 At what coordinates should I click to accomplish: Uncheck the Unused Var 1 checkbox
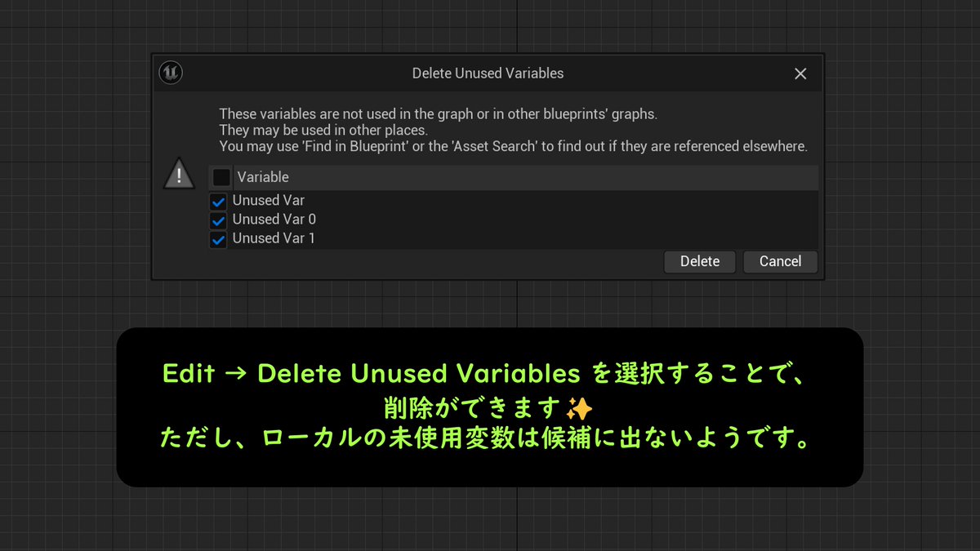click(217, 238)
